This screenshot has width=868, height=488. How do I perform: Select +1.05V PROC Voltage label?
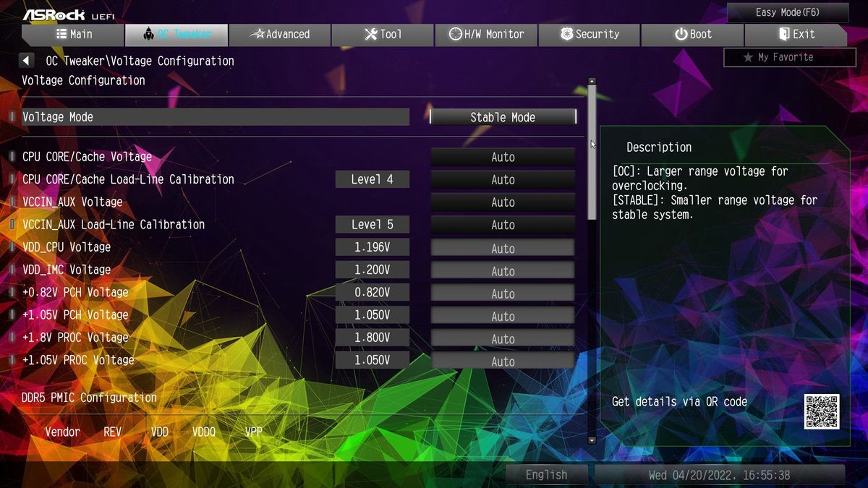click(78, 360)
